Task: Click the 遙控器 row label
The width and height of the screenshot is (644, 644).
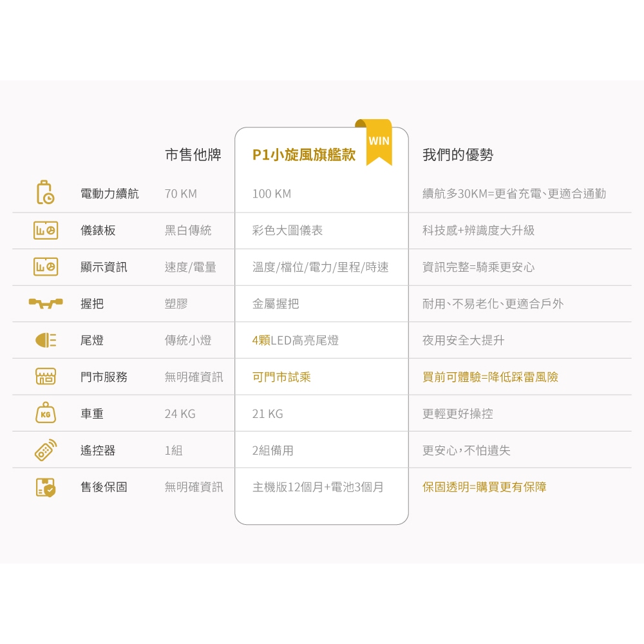Action: coord(98,450)
